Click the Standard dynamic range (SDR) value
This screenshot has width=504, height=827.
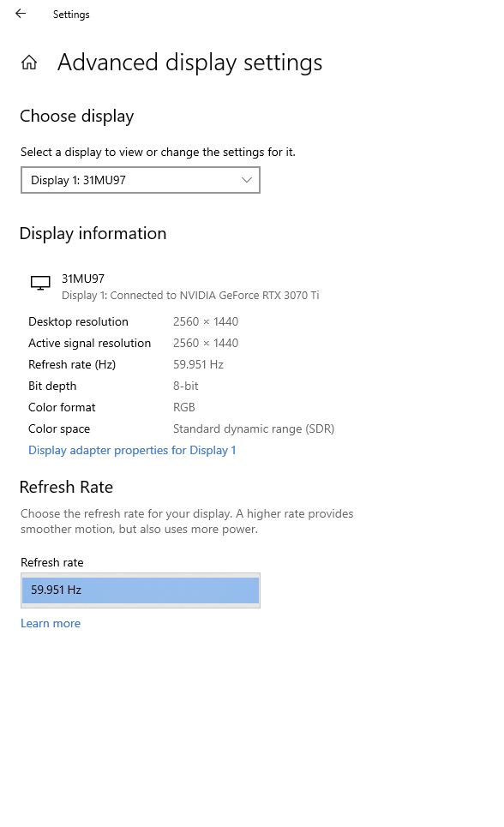pos(254,428)
